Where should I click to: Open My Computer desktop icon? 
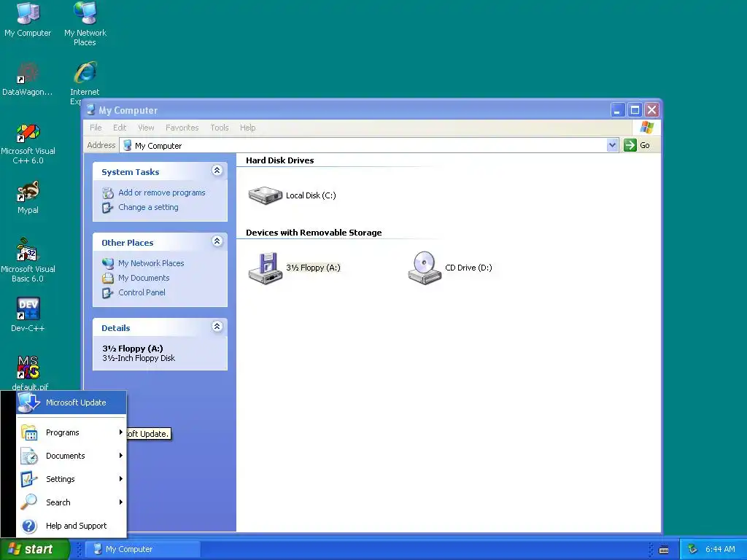(28, 19)
